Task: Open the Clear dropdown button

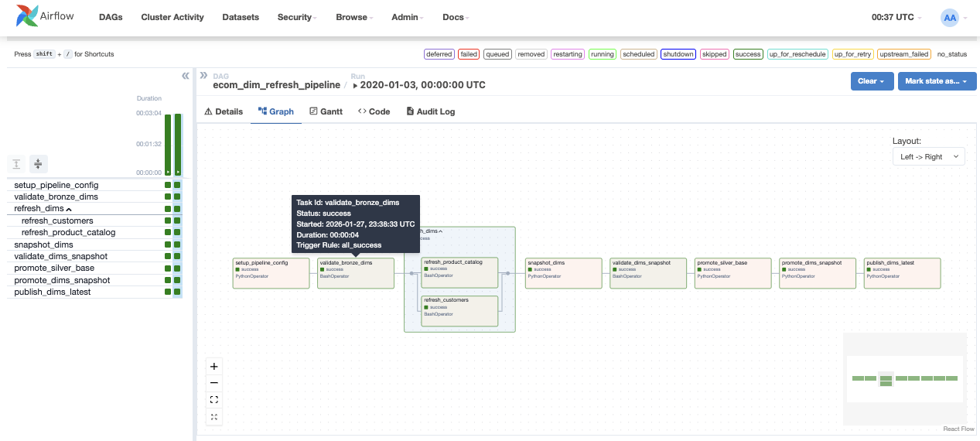Action: pos(872,81)
